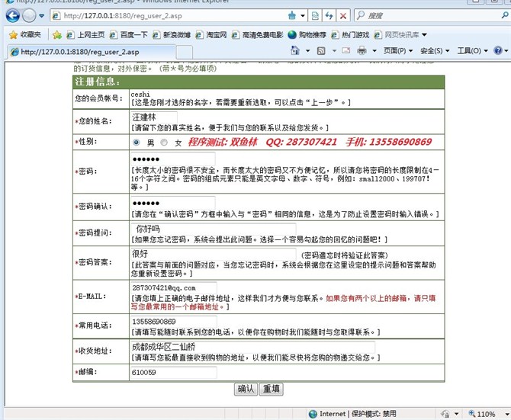Expand the privacy icon dropdown arrow
511x420 pixels.
457,414
